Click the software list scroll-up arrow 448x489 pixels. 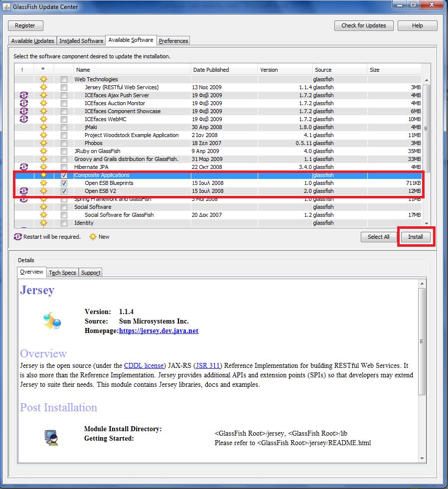pyautogui.click(x=426, y=80)
